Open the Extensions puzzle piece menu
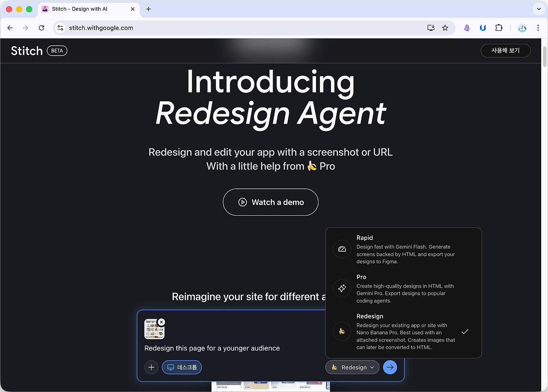Image resolution: width=548 pixels, height=392 pixels. [x=499, y=28]
